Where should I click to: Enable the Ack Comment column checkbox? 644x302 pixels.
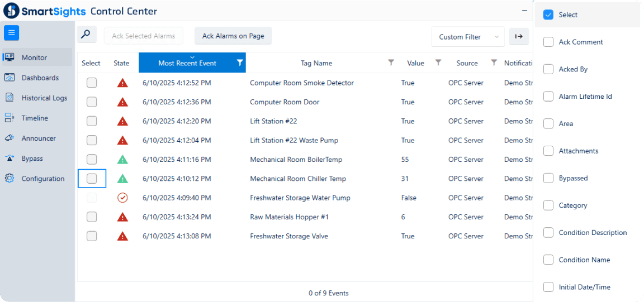pos(548,42)
